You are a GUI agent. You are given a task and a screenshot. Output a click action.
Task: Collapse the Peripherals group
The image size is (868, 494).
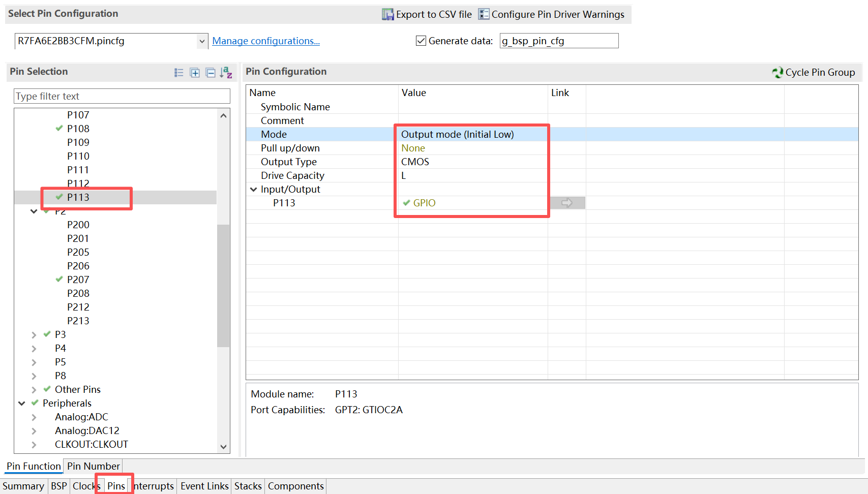pos(21,404)
